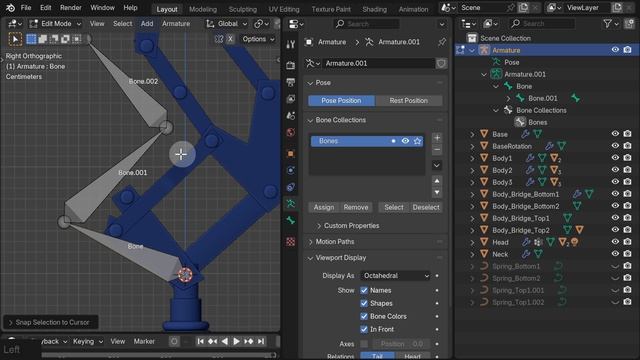
Task: Move bone collection up arrow
Action: click(x=437, y=181)
